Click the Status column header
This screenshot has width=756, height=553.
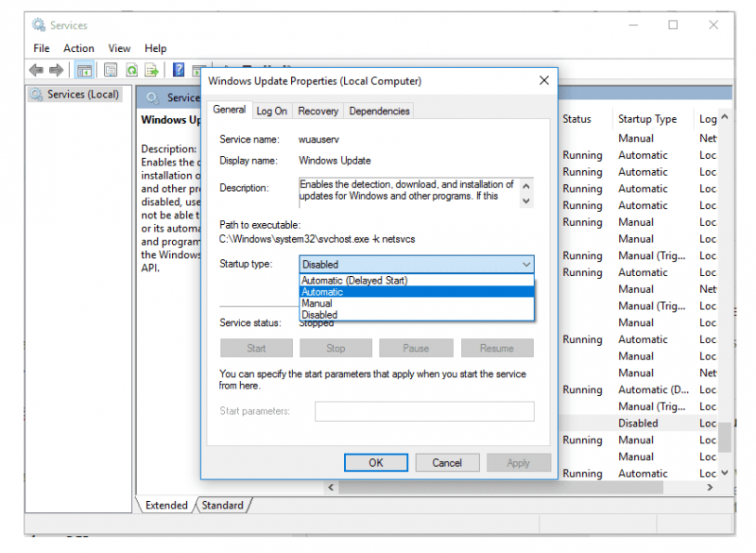coord(576,119)
